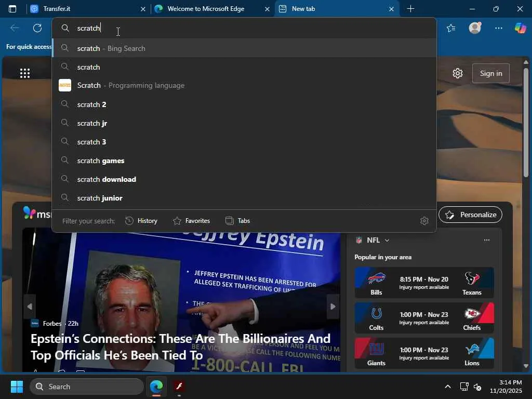This screenshot has height=399, width=532.
Task: Open the Giants vs Lions game card
Action: 424,353
